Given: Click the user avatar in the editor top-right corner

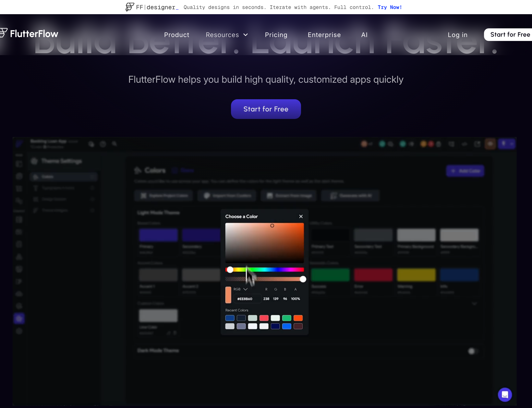Looking at the screenshot, I should click(x=490, y=144).
